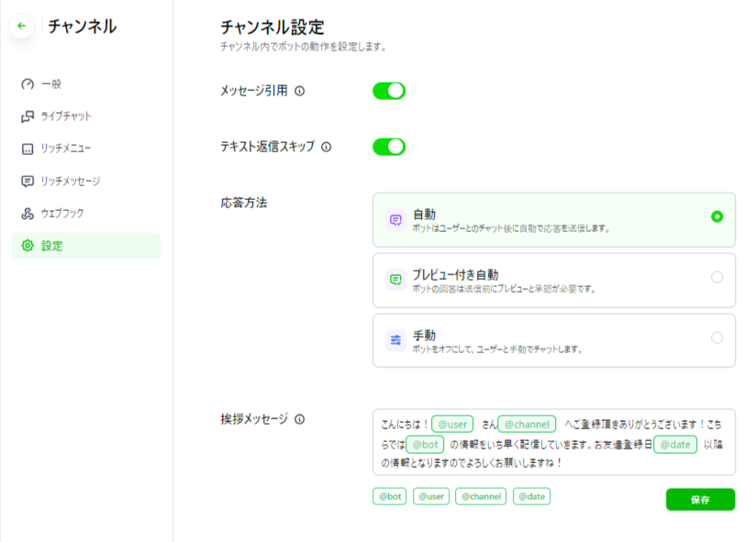
Task: Click the ウェブフック webhook icon
Action: point(28,214)
